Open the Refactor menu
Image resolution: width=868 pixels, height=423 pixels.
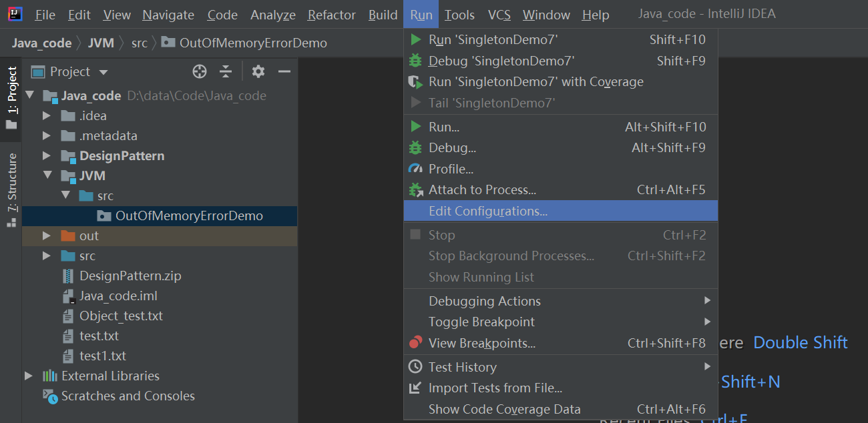coord(331,14)
